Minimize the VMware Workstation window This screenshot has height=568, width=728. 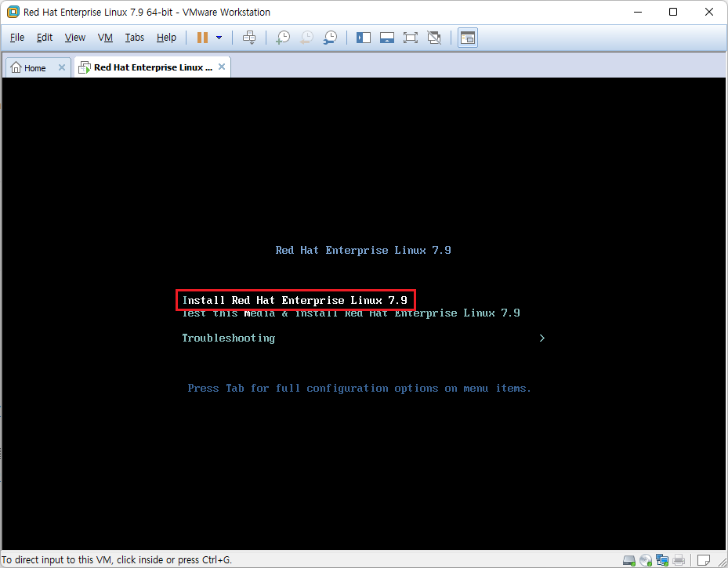638,12
